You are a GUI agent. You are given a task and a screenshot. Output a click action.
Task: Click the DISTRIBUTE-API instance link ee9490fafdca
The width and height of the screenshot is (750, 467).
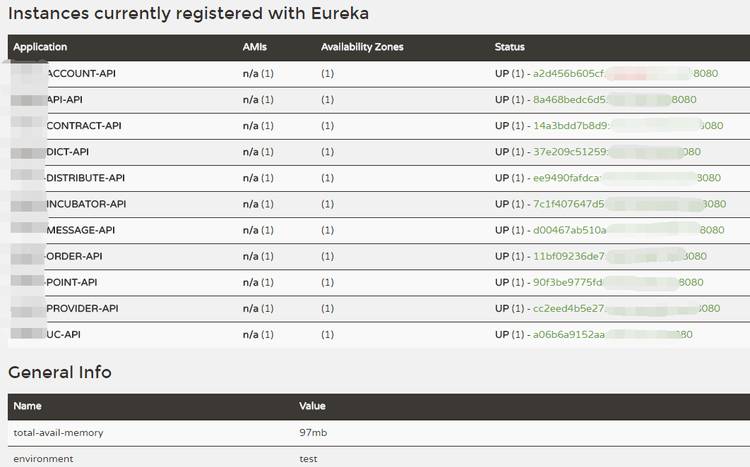pos(627,178)
